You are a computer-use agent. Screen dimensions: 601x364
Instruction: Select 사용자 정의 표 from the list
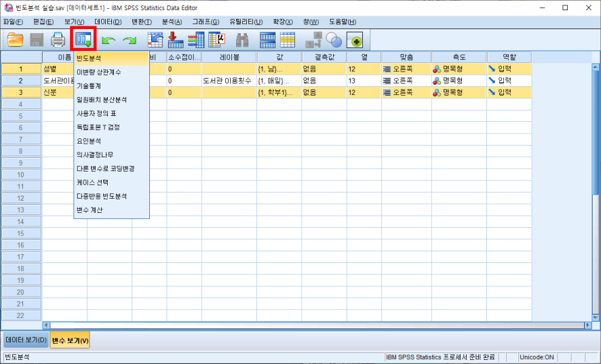pyautogui.click(x=111, y=113)
